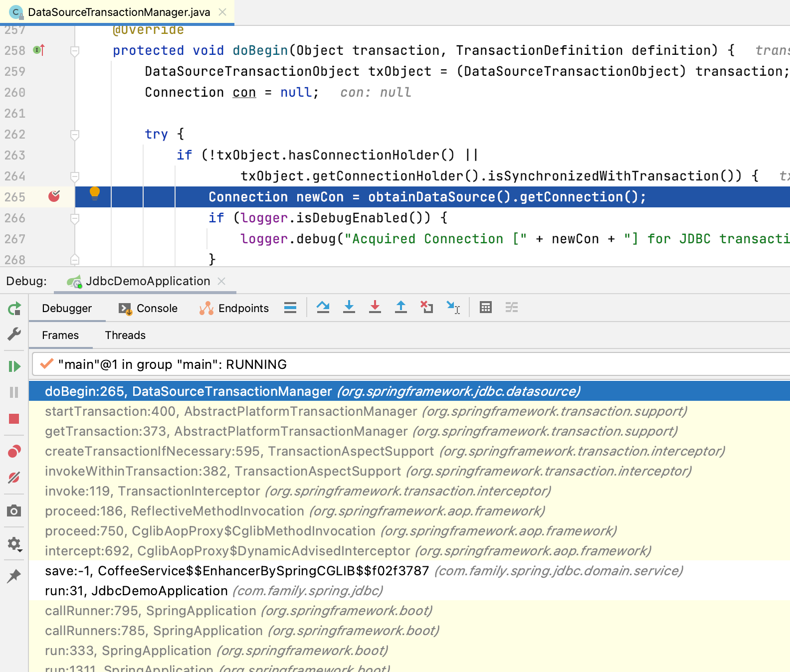Select the callRunners:785 SpringApplication frame
790x672 pixels.
click(x=409, y=631)
